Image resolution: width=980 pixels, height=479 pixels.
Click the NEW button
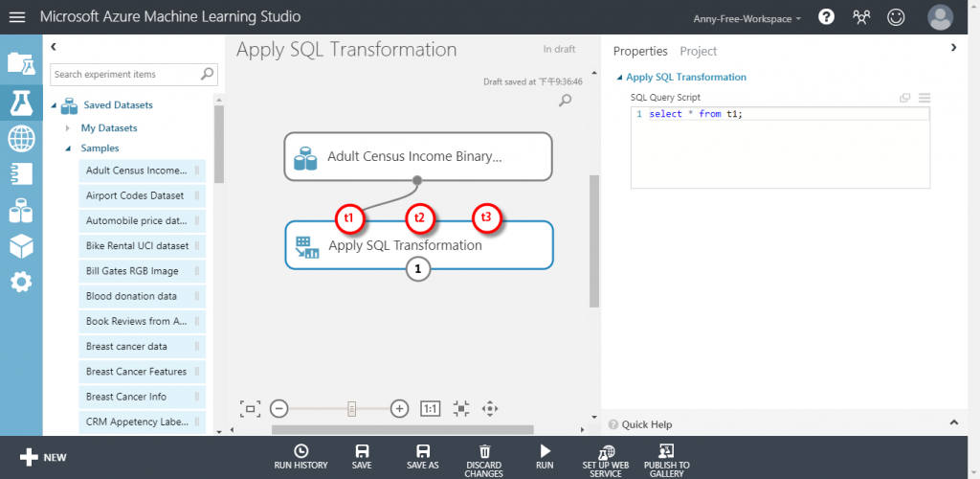tap(42, 457)
